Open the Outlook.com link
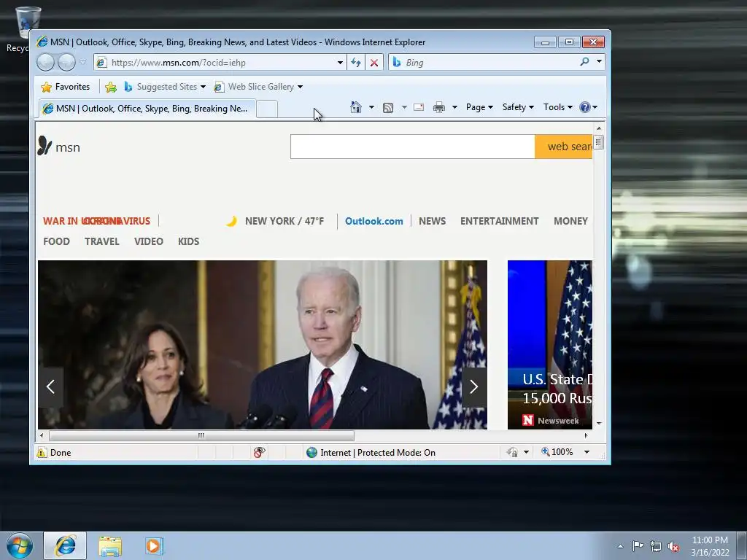This screenshot has width=747, height=560. pos(374,221)
